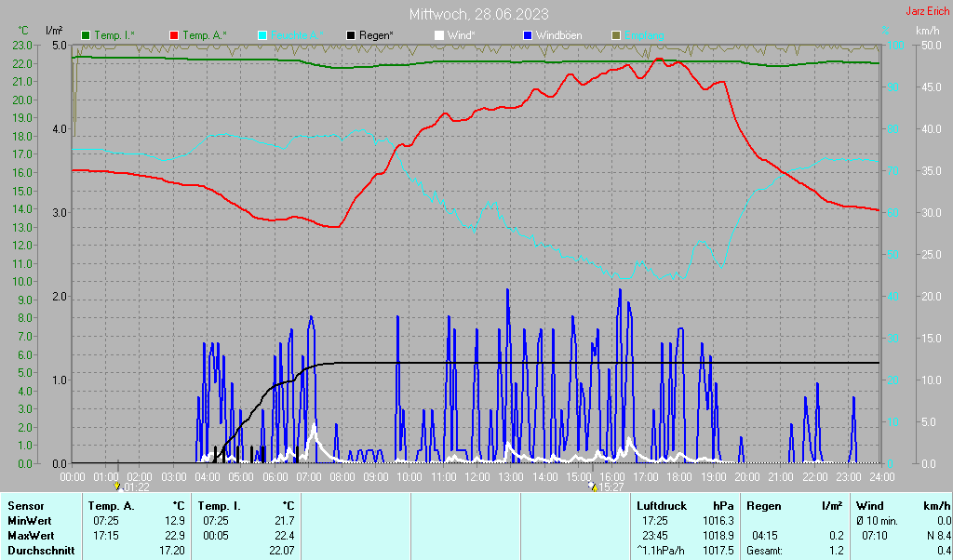
Task: Click the 'Luftdruck' column header
Action: pyautogui.click(x=662, y=506)
